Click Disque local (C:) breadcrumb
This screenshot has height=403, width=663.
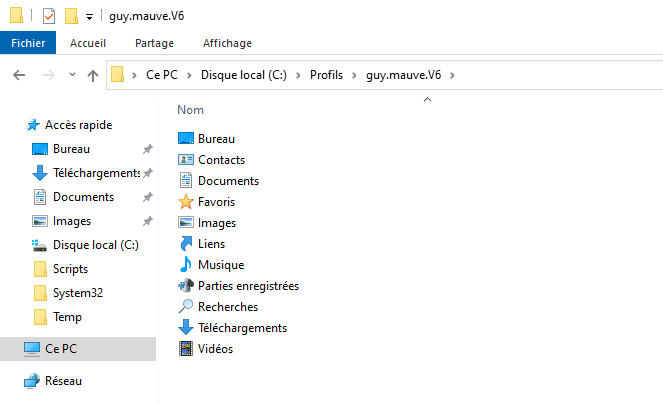[x=244, y=75]
